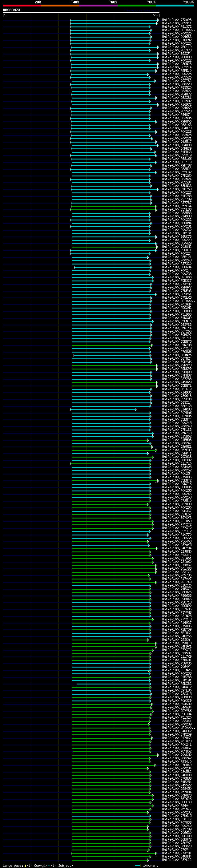The height and width of the screenshot is (868, 197).
Task: Select hit label UniRef100_Q5ENT2
Action: tap(176, 481)
